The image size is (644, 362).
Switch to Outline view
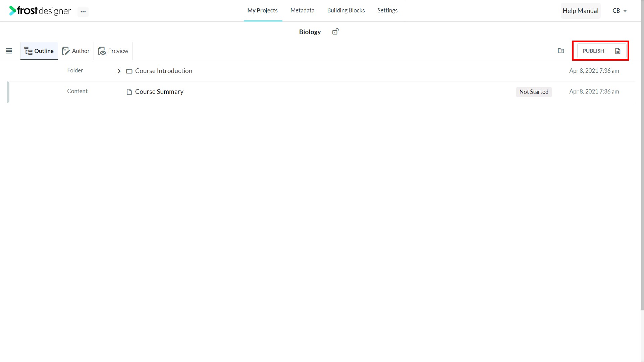[39, 51]
